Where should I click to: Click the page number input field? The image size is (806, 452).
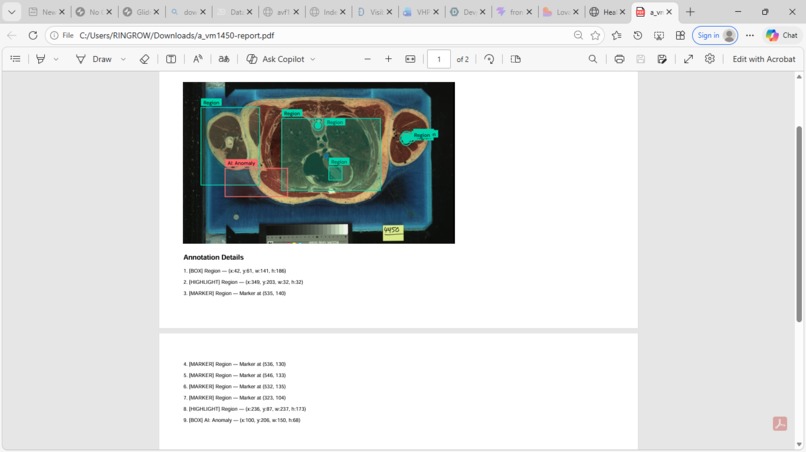coord(438,59)
